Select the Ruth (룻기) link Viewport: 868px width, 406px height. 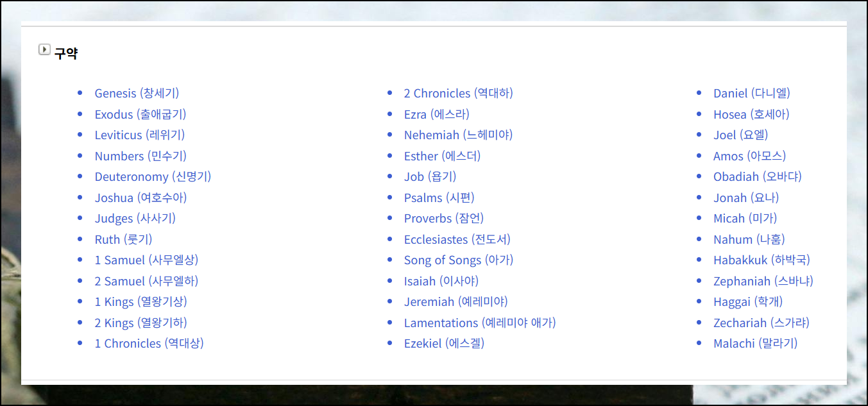[x=123, y=239]
